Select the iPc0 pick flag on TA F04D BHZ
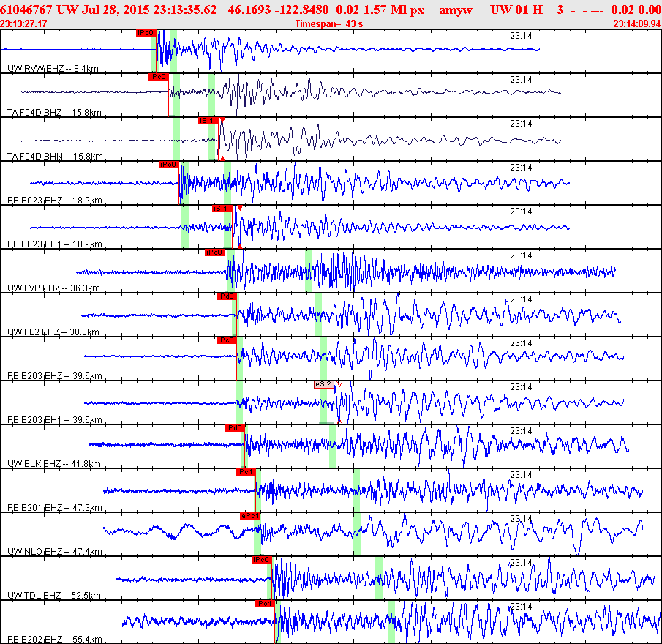662x644 pixels. click(158, 77)
